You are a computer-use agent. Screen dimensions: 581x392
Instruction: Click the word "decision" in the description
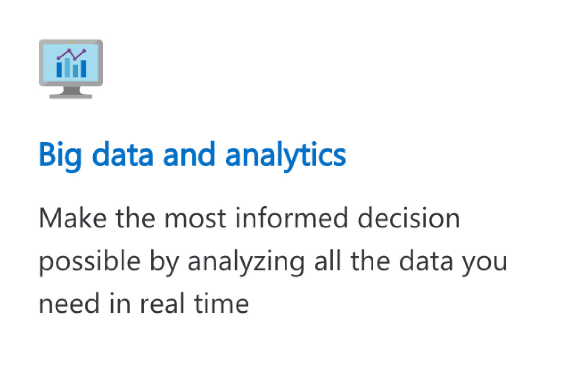tap(409, 218)
